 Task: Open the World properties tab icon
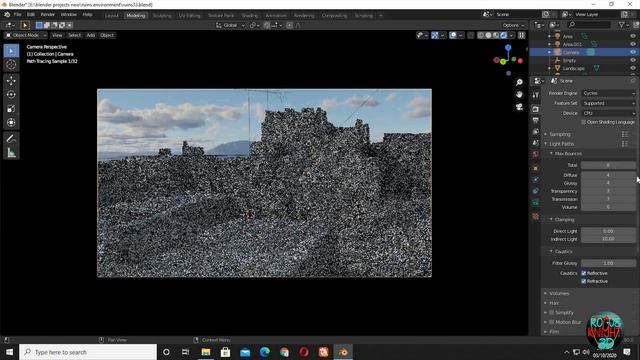click(536, 154)
